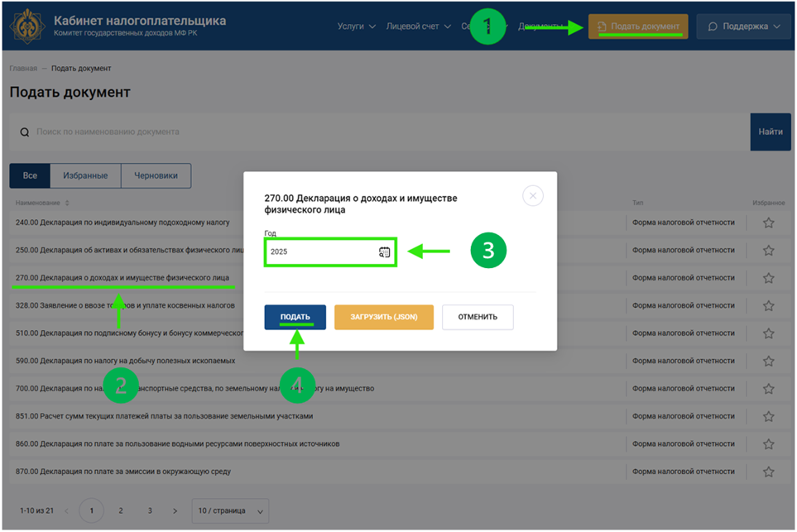797x532 pixels.
Task: Expand the Поддержка dropdown
Action: point(743,26)
